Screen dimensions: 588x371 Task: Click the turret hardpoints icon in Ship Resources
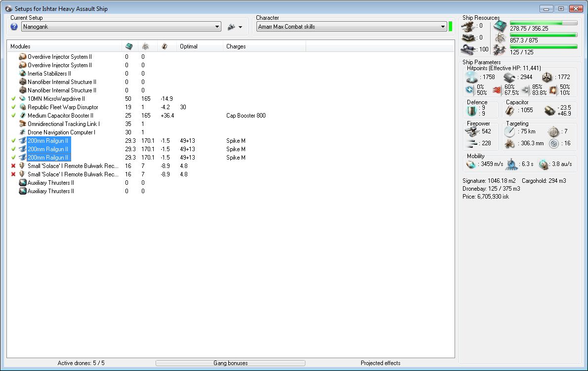467,26
